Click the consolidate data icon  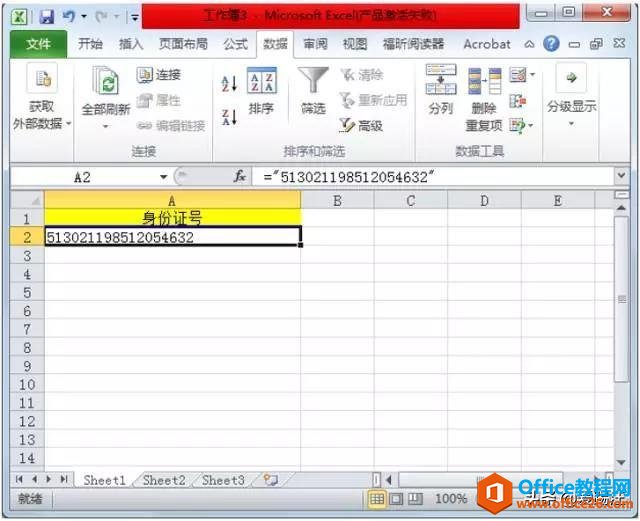tap(518, 100)
